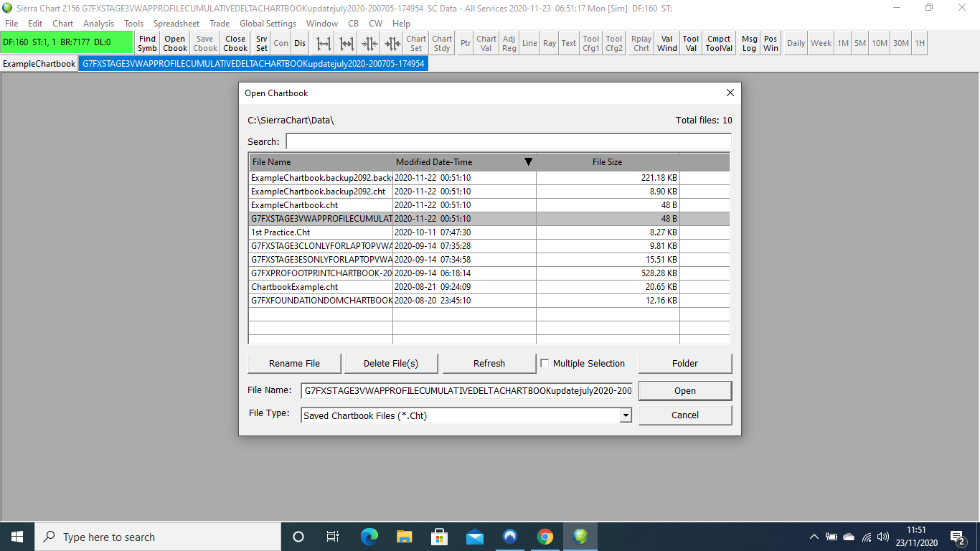The width and height of the screenshot is (980, 551).
Task: Switch to the ExampleChartbook tab
Action: (39, 64)
